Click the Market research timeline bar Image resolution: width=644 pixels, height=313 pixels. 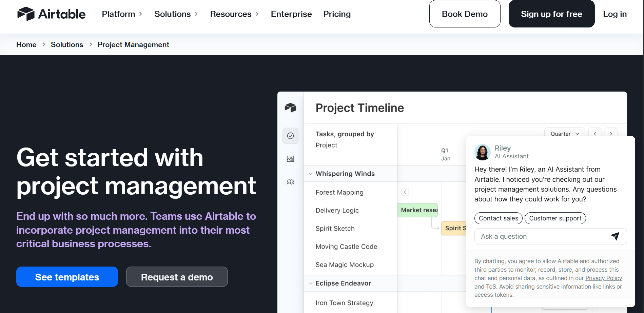point(418,210)
